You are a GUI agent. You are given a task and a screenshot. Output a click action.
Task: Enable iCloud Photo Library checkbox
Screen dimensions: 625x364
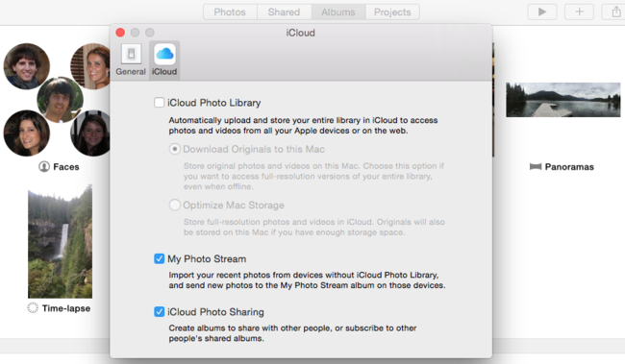[x=159, y=103]
